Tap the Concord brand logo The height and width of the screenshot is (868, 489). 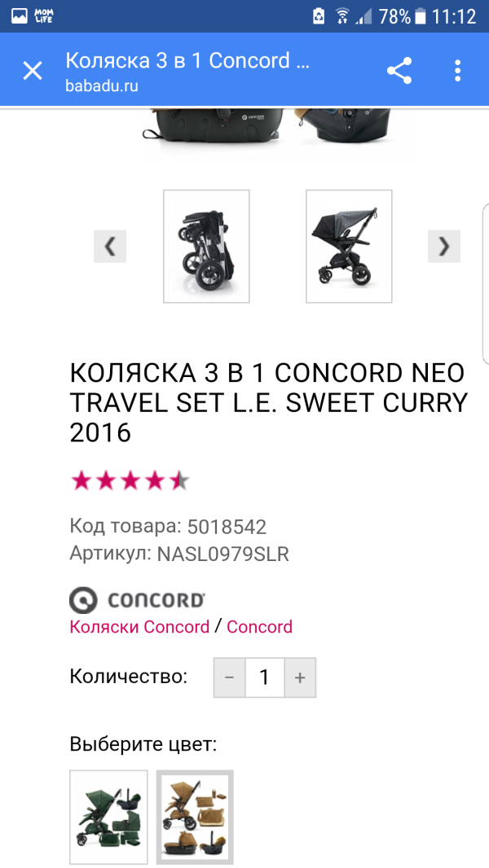click(138, 601)
